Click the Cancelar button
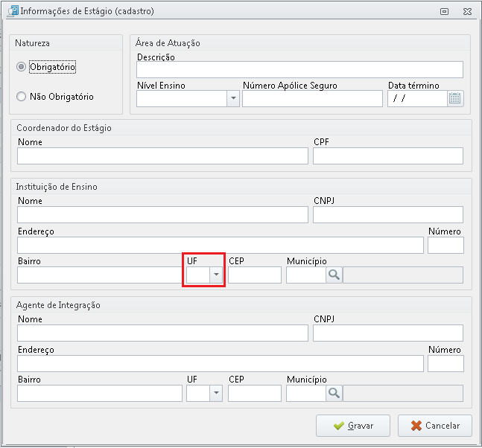Viewport: 482px width, 448px height. point(435,426)
